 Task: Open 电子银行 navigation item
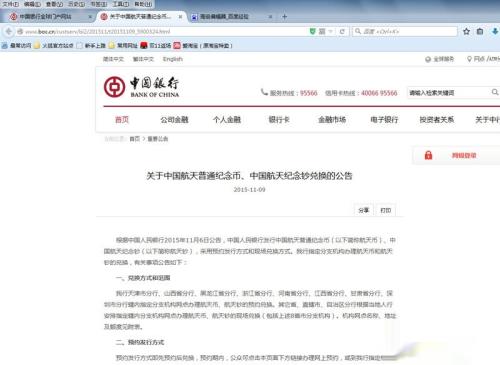[x=384, y=119]
